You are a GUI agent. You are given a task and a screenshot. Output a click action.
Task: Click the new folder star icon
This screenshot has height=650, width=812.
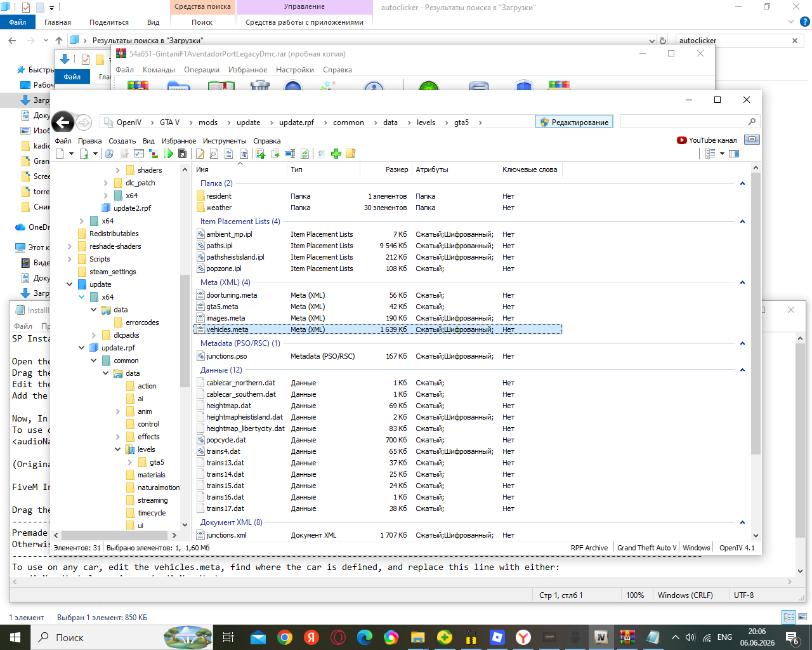pos(351,154)
